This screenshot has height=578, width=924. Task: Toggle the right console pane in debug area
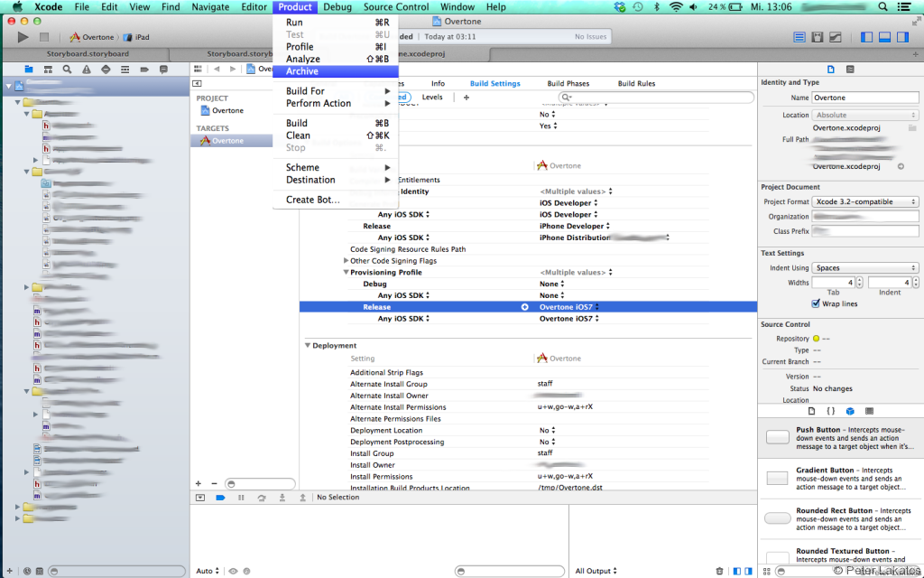[748, 571]
